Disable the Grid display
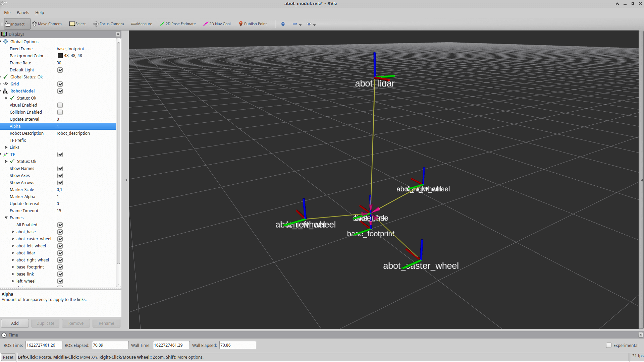 [x=60, y=84]
